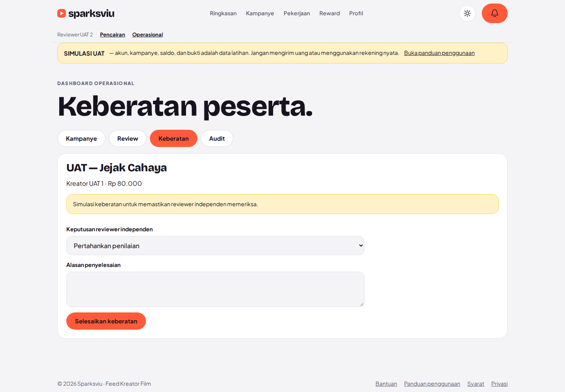Switch to the Kampanye dashboard tab
Image resolution: width=565 pixels, height=392 pixels.
[x=81, y=138]
